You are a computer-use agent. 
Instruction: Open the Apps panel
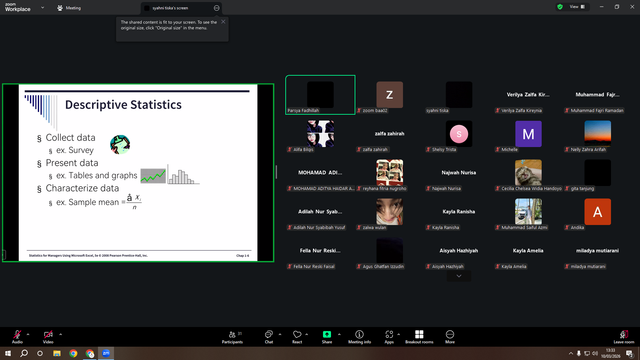point(389,337)
